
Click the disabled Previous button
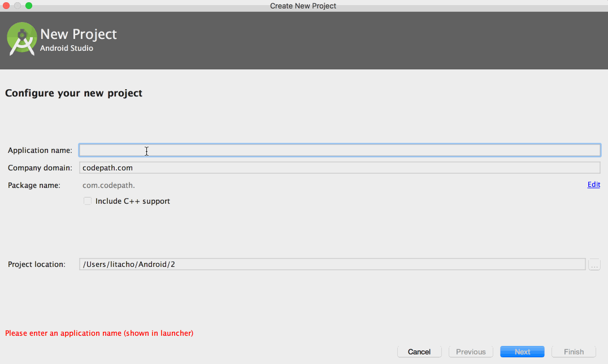(x=471, y=352)
